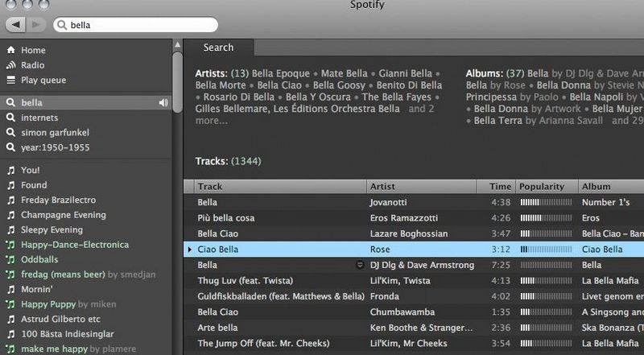
Task: Click album Number 1's
Action: tap(606, 203)
